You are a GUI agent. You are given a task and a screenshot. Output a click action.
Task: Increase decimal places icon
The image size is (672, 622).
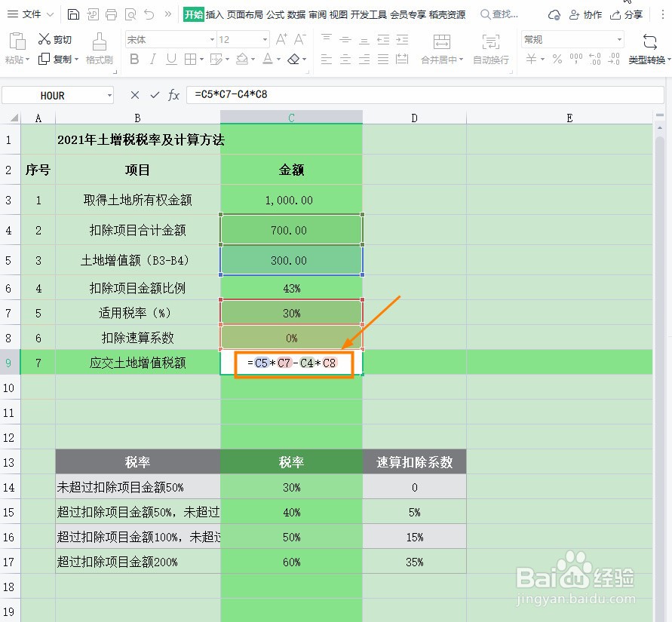tap(594, 60)
